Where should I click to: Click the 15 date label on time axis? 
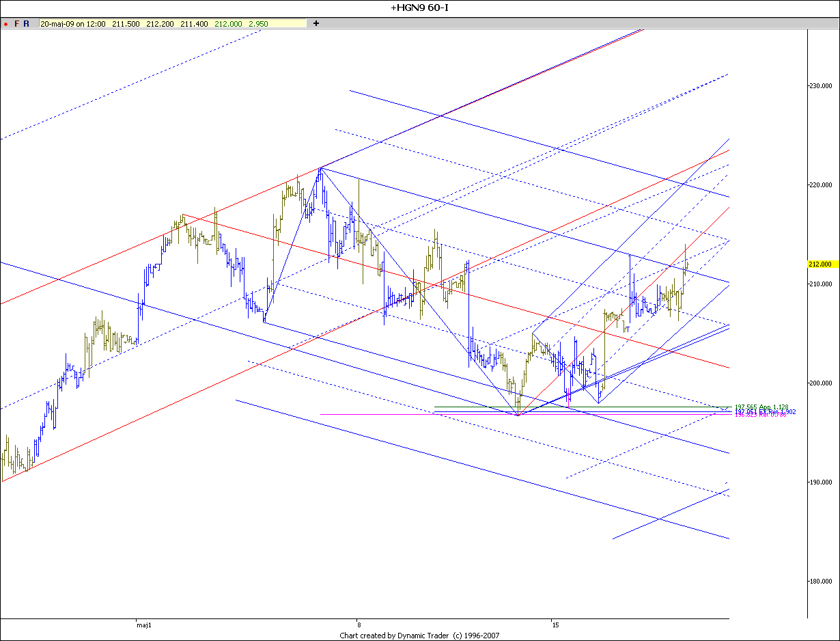(556, 625)
